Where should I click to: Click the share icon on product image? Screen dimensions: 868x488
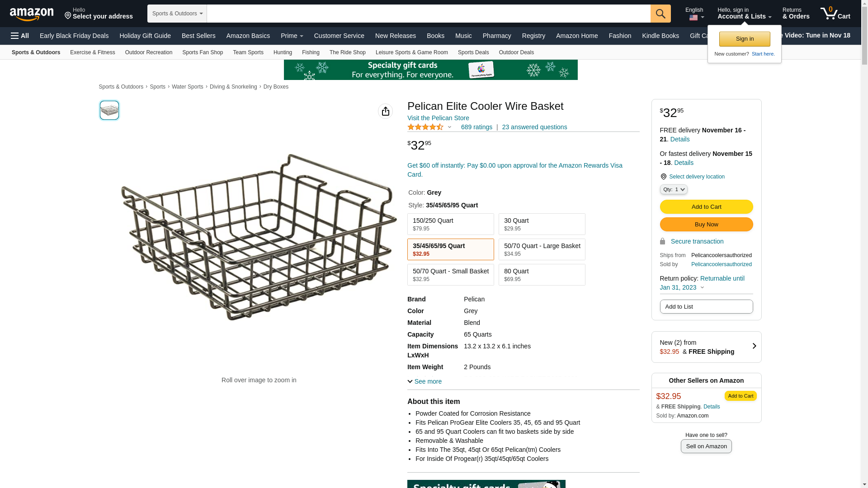(x=385, y=111)
